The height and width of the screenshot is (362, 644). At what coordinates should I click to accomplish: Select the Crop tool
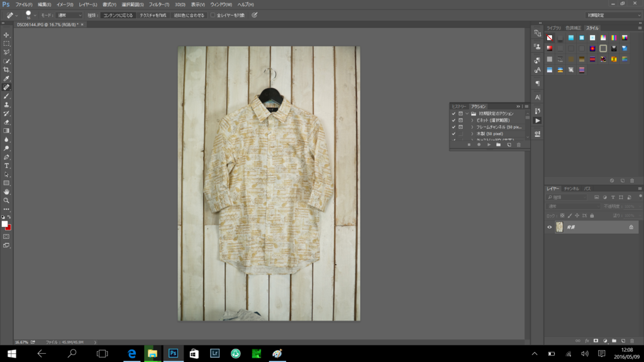(6, 70)
